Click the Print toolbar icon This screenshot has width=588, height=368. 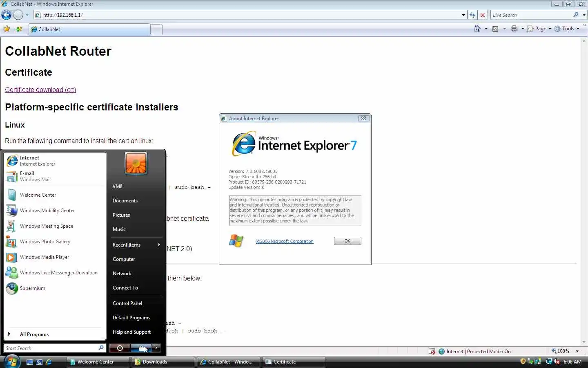(514, 29)
